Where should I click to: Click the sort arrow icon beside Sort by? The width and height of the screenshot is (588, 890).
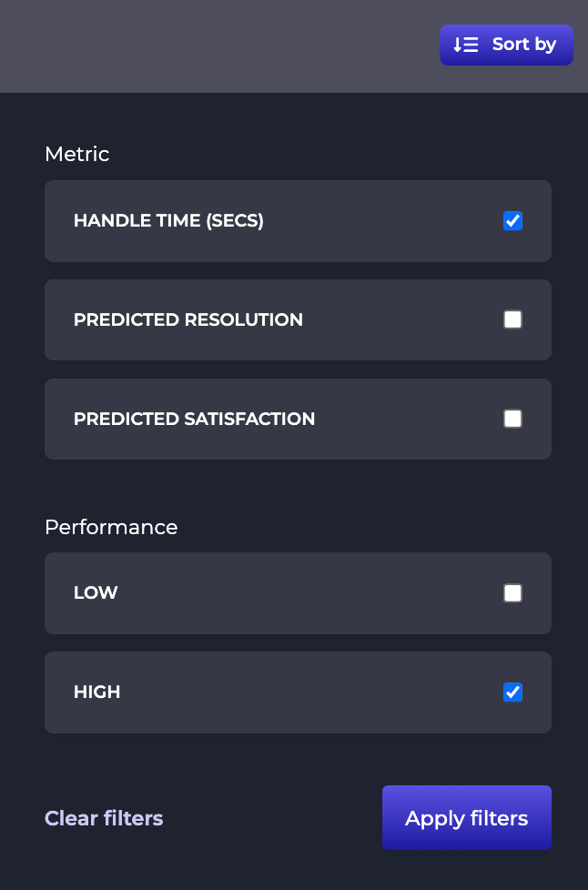(466, 45)
